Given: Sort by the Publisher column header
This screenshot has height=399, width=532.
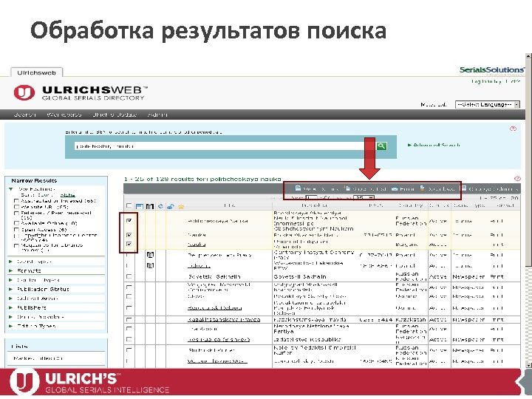Looking at the screenshot, I should (315, 205).
